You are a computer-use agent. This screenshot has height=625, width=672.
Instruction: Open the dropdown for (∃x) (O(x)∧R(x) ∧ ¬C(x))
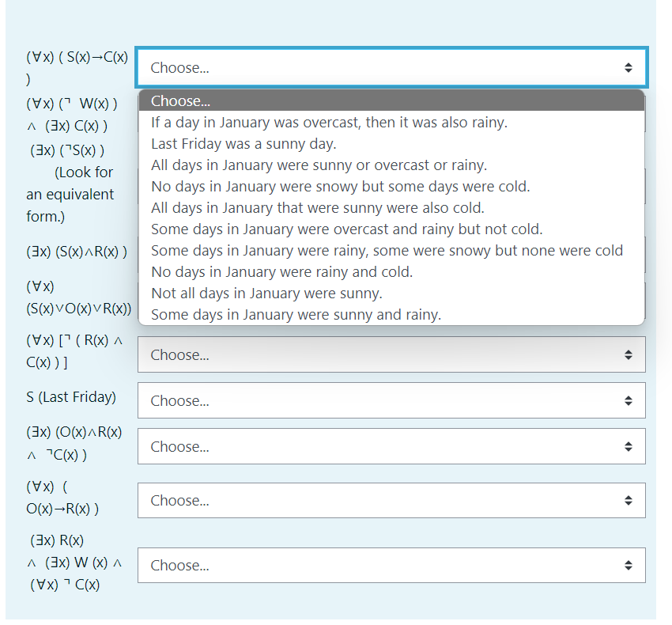point(391,446)
